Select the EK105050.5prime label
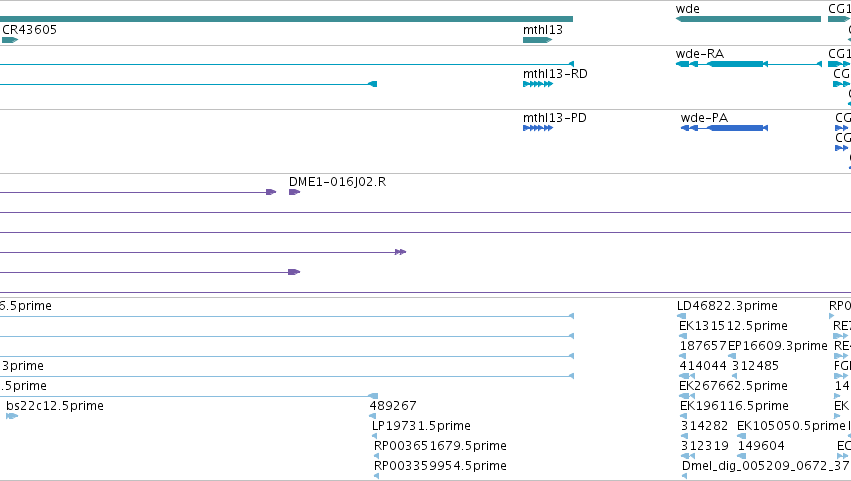This screenshot has height=481, width=851. click(791, 426)
